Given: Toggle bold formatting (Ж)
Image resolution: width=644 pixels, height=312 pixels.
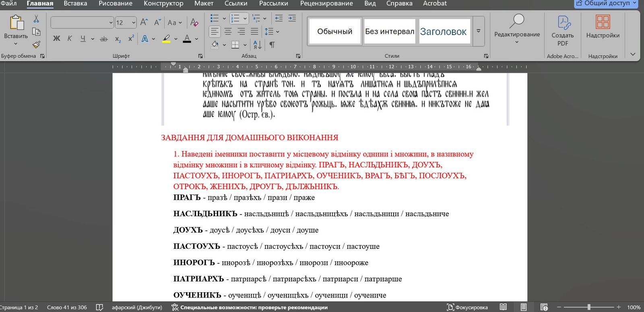Looking at the screenshot, I should pyautogui.click(x=56, y=39).
